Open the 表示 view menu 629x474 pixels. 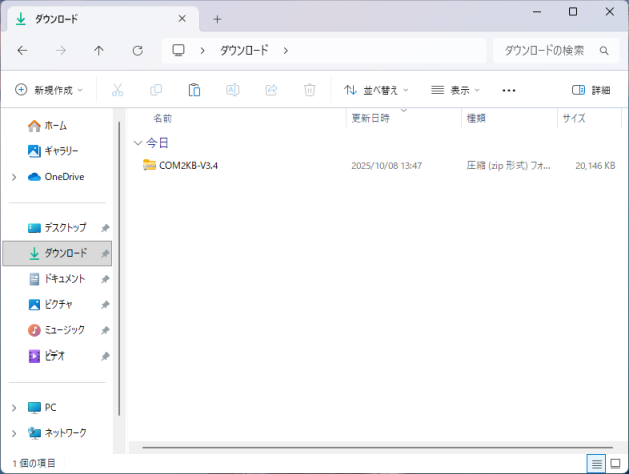point(456,90)
